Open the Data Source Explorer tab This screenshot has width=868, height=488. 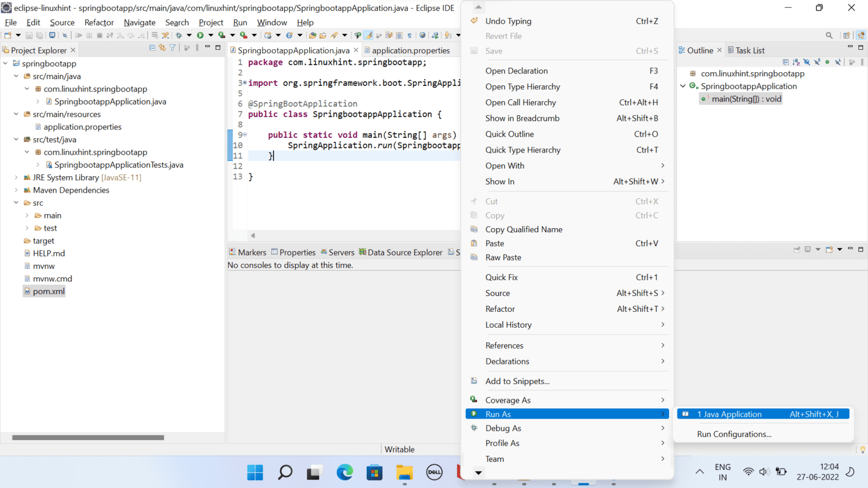click(x=401, y=252)
